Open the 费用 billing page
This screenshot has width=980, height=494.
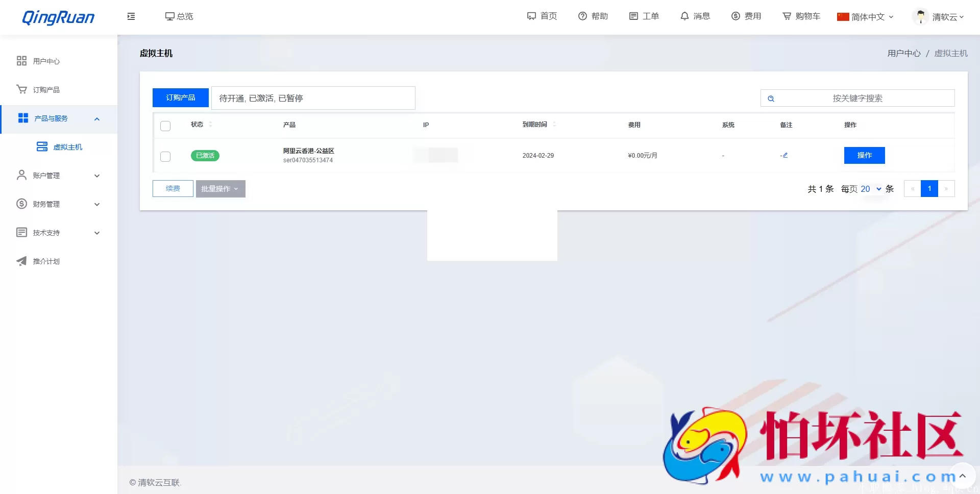[746, 16]
